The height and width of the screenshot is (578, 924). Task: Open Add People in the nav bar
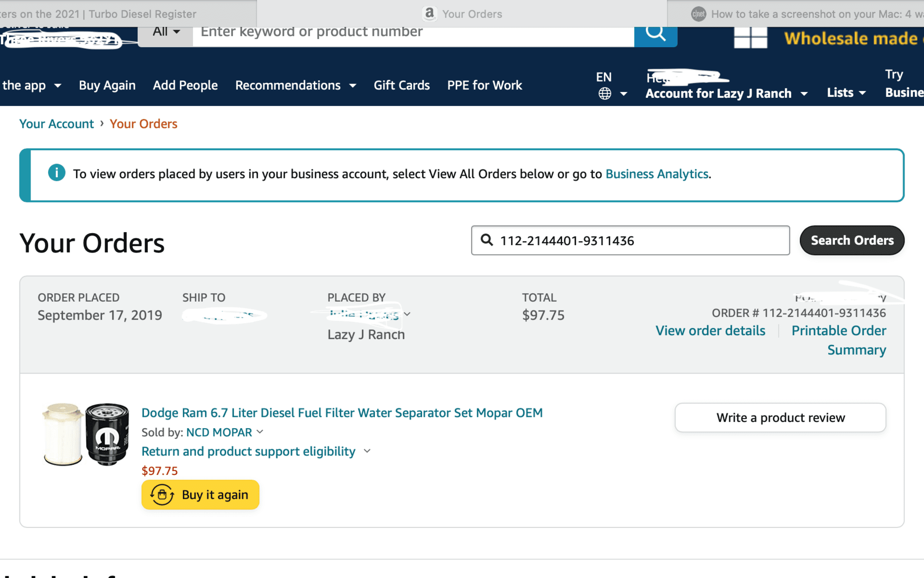[185, 85]
